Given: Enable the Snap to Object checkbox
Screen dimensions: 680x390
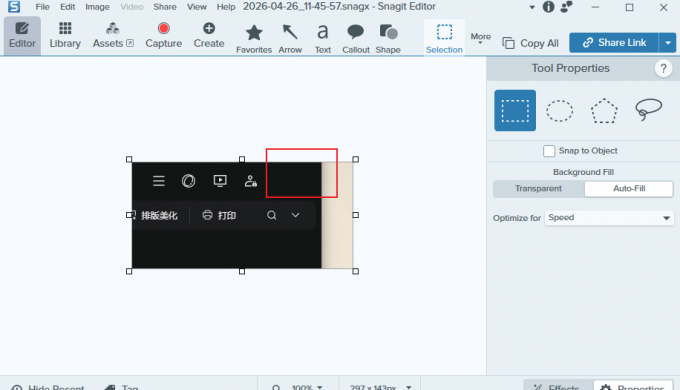Looking at the screenshot, I should pos(549,151).
